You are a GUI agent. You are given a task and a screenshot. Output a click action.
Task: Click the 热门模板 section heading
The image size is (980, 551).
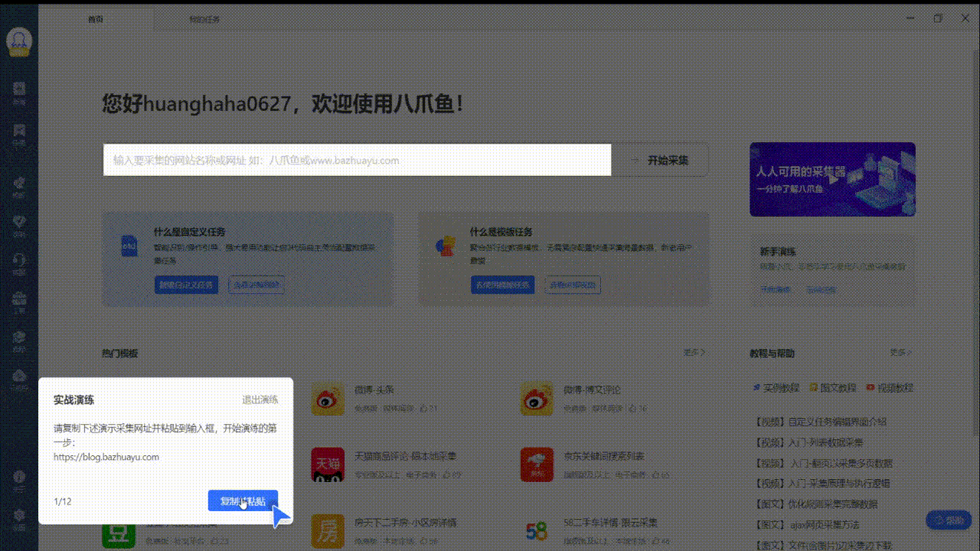120,354
